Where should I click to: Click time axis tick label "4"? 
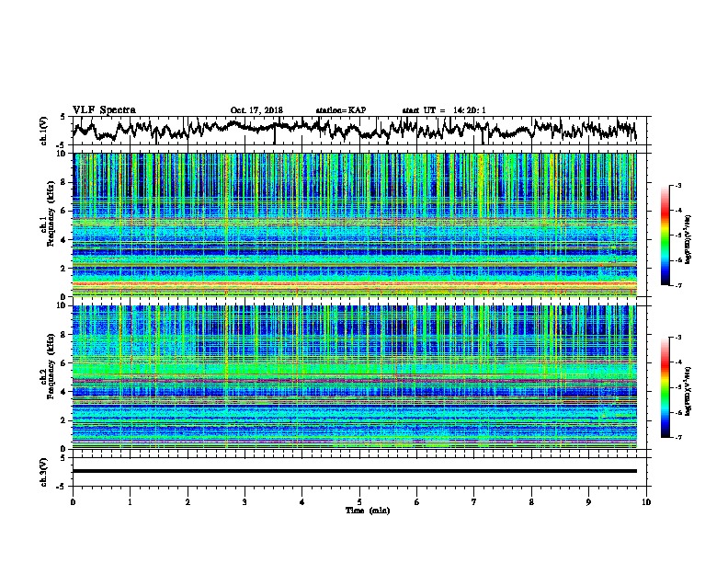point(302,502)
